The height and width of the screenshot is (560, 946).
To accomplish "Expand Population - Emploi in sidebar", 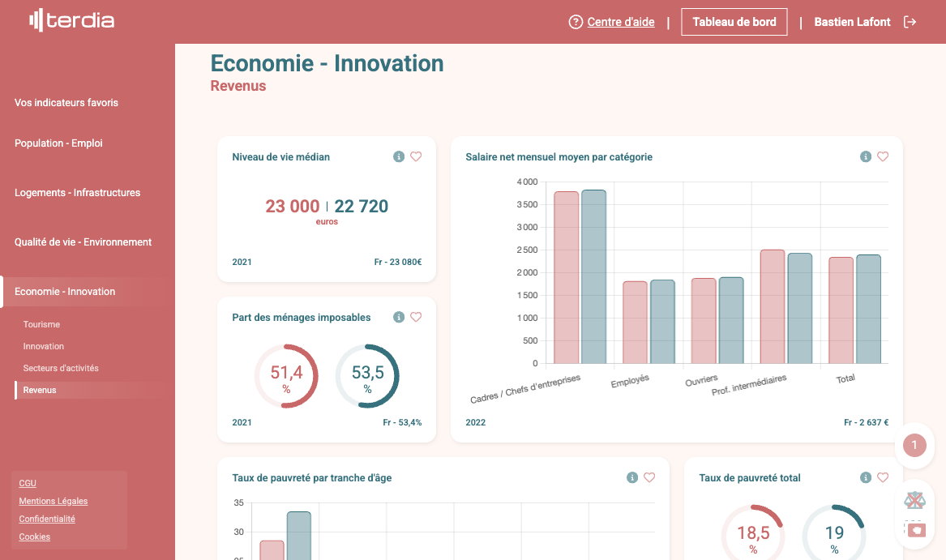I will pyautogui.click(x=58, y=143).
